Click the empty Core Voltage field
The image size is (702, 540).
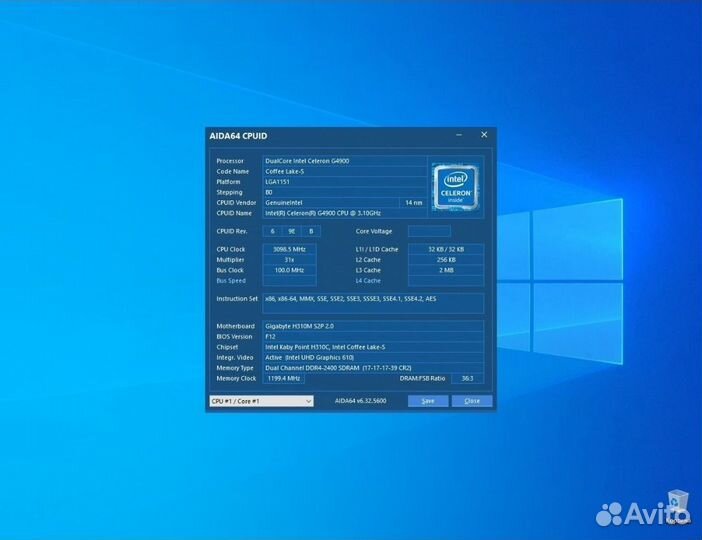pos(429,231)
